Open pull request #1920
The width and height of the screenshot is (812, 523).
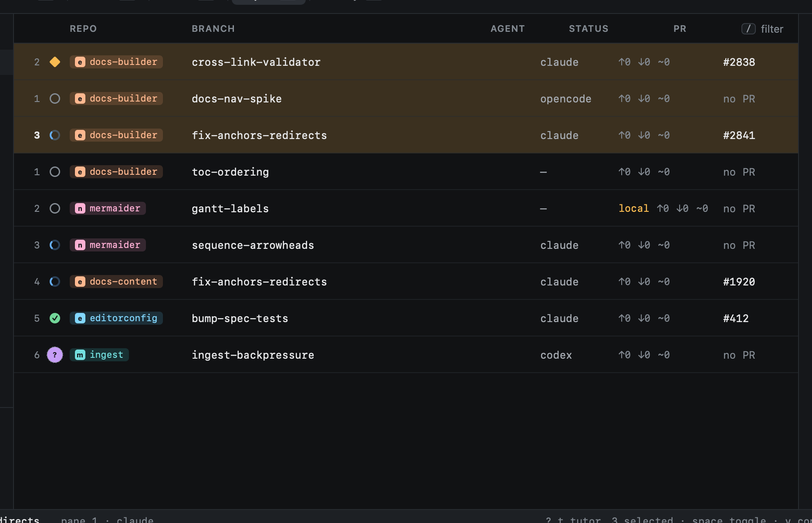click(739, 282)
